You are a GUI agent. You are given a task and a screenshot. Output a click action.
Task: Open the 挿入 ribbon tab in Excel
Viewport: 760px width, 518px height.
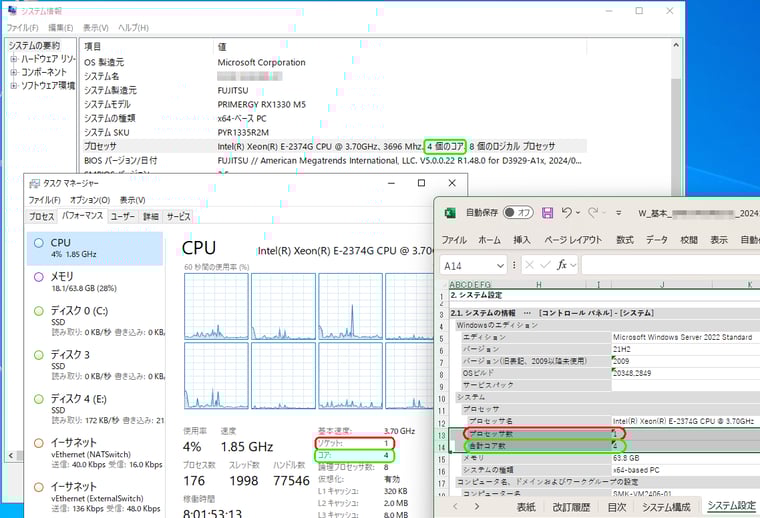coord(522,240)
